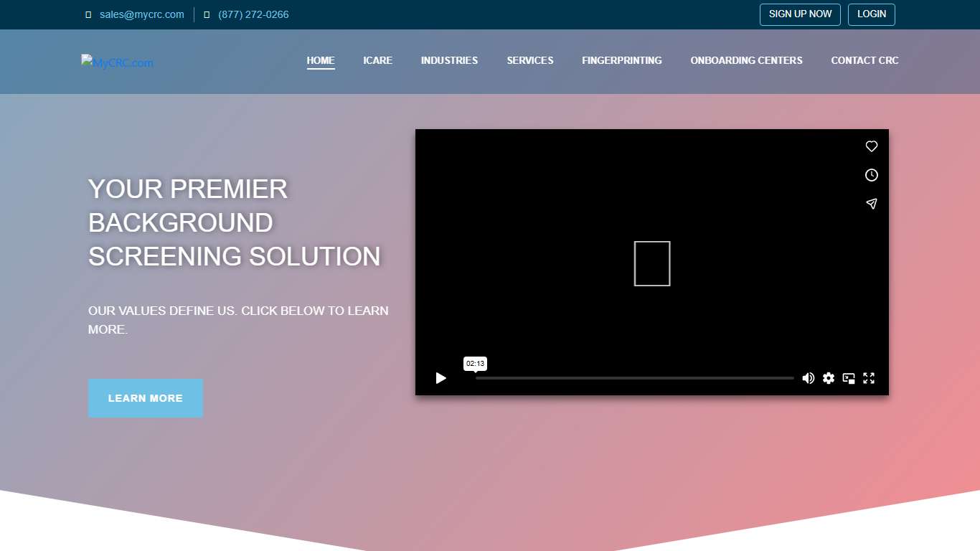Expand the Fingerprinting menu
The width and height of the screenshot is (980, 551).
tap(622, 60)
